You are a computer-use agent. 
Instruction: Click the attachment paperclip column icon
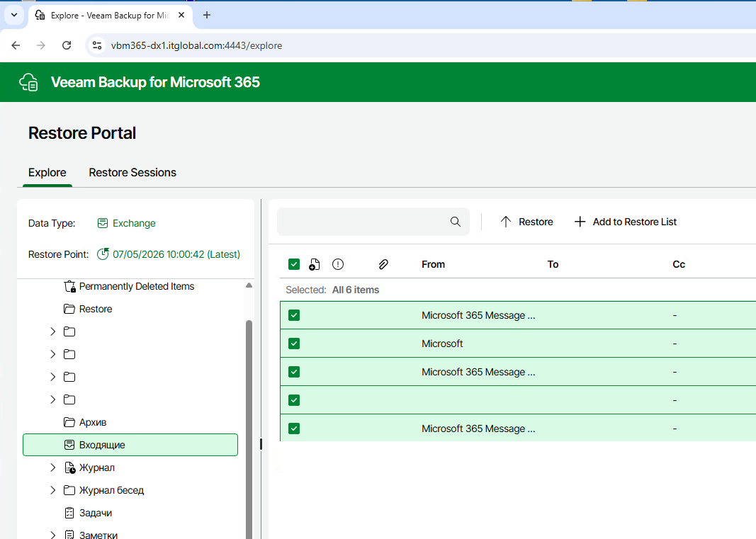click(383, 264)
